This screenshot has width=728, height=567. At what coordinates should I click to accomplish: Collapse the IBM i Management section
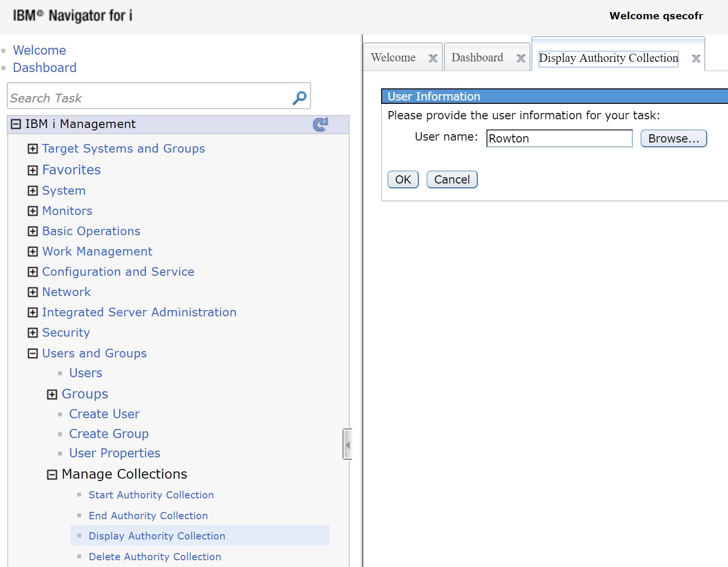click(16, 124)
